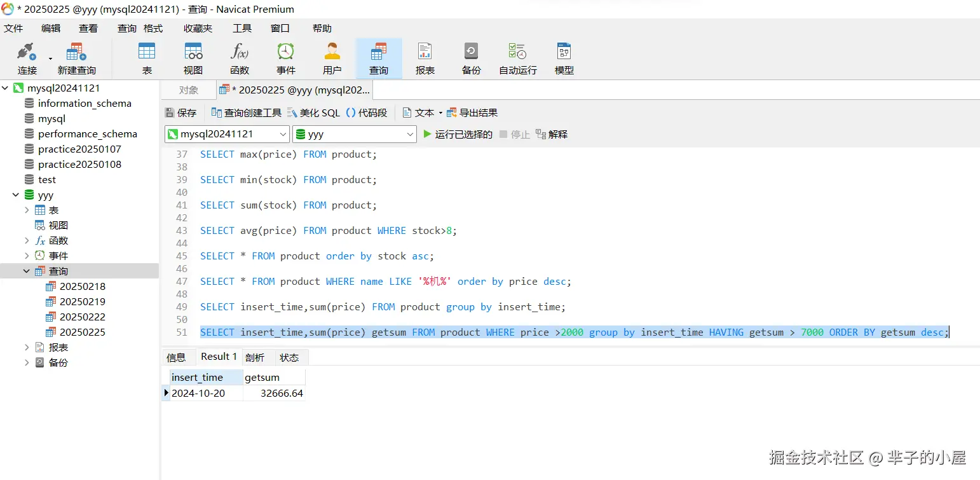The width and height of the screenshot is (980, 480).
Task: Click the 解释 explain button
Action: [x=552, y=134]
